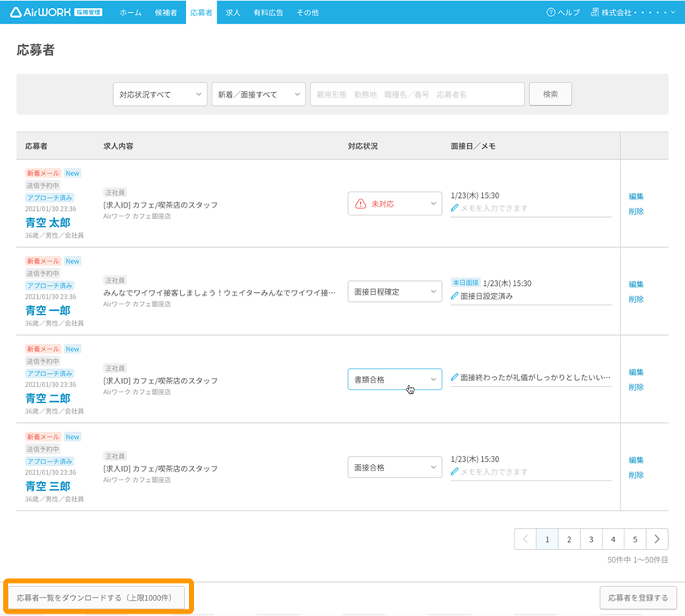The image size is (685, 616).
Task: Open applicant 青空 一郎
Action: coord(48,310)
